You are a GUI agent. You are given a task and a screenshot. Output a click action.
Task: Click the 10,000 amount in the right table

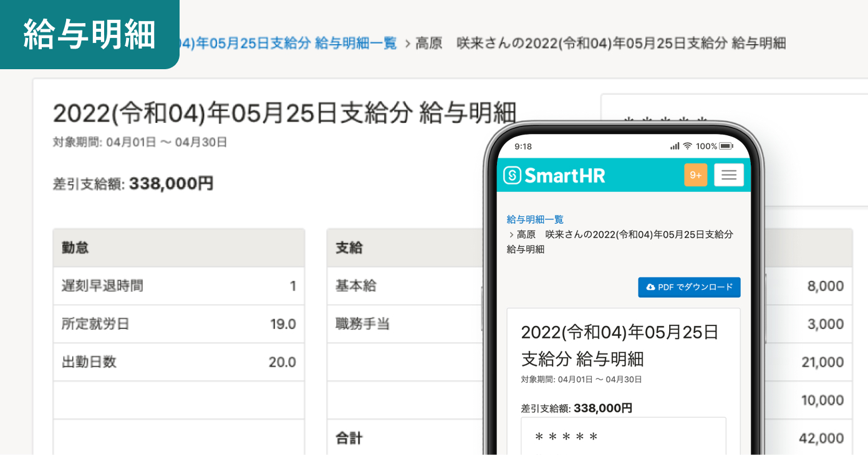click(822, 400)
